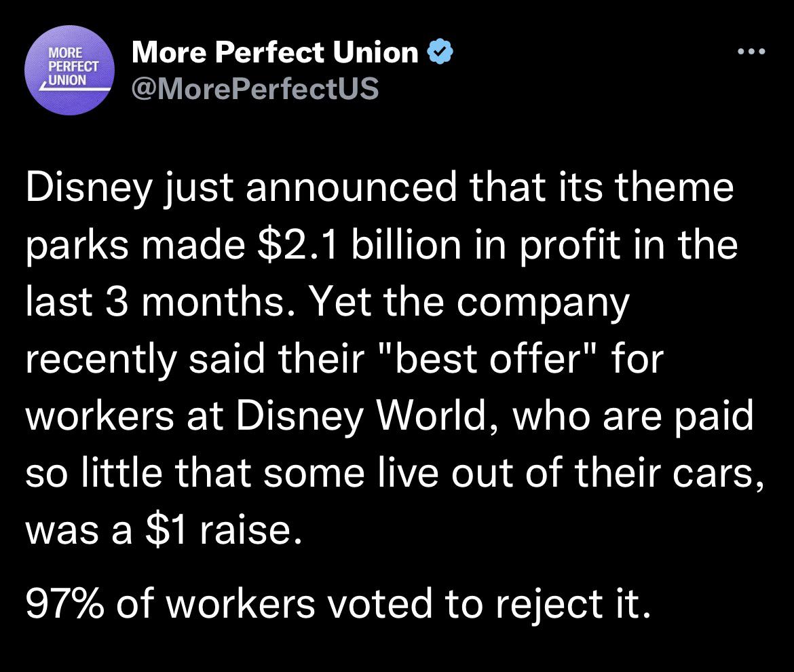Open the three-dot more options menu
794x672 pixels.
pos(752,51)
